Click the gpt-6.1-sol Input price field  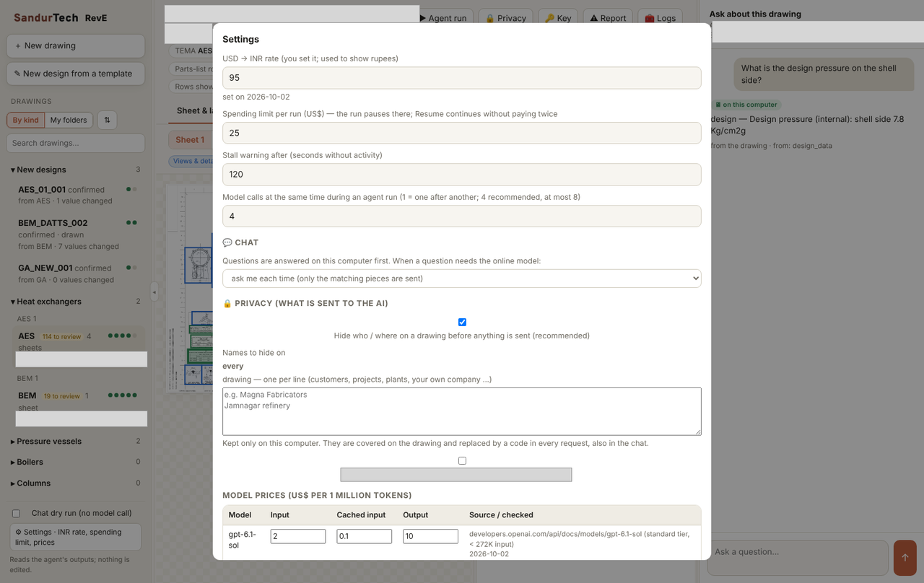(x=298, y=536)
